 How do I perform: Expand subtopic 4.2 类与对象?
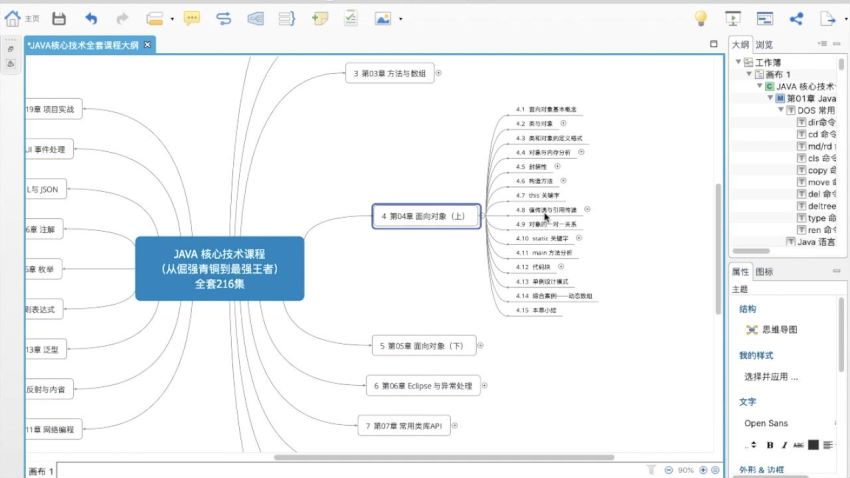tap(563, 123)
